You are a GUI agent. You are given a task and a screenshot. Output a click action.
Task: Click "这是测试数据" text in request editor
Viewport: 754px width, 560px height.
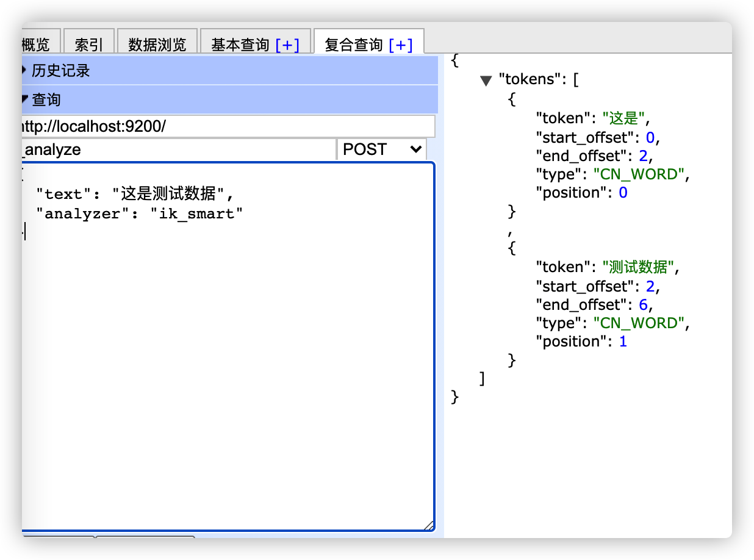169,194
